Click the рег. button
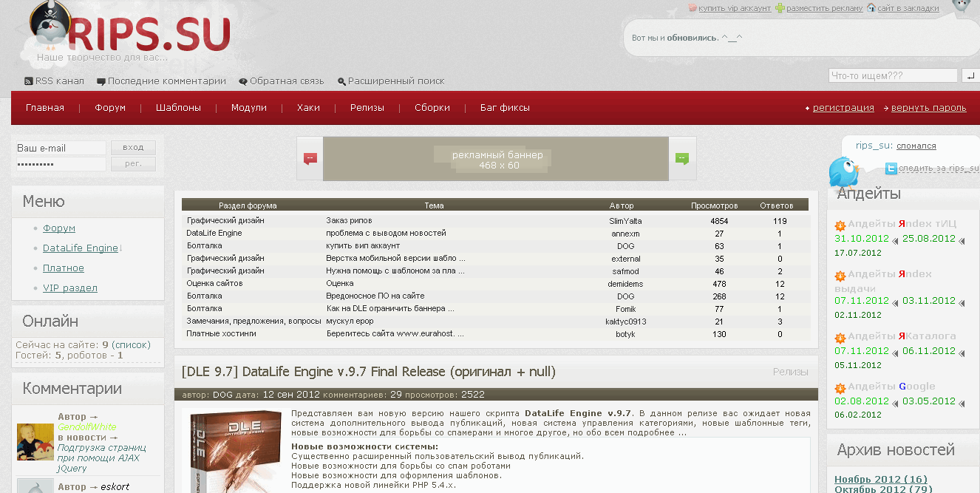 (133, 164)
